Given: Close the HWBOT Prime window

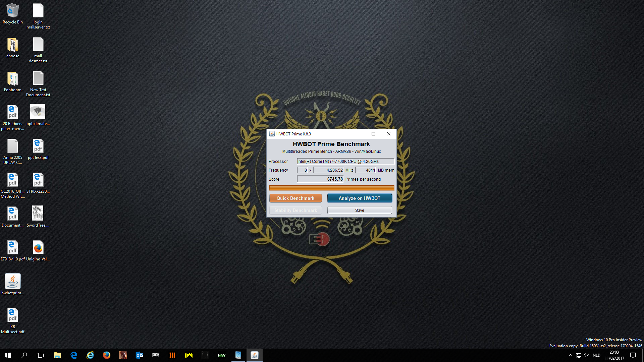Looking at the screenshot, I should 389,134.
